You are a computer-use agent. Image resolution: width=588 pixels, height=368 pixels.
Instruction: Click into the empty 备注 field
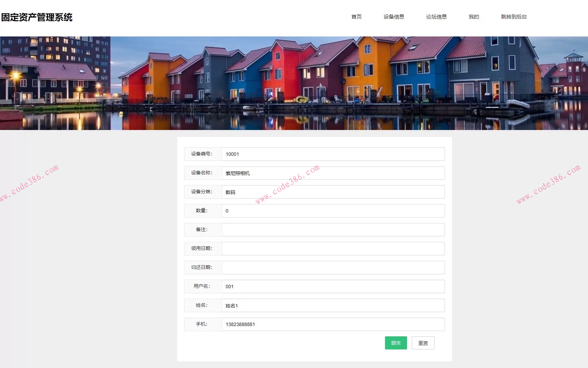pyautogui.click(x=333, y=230)
